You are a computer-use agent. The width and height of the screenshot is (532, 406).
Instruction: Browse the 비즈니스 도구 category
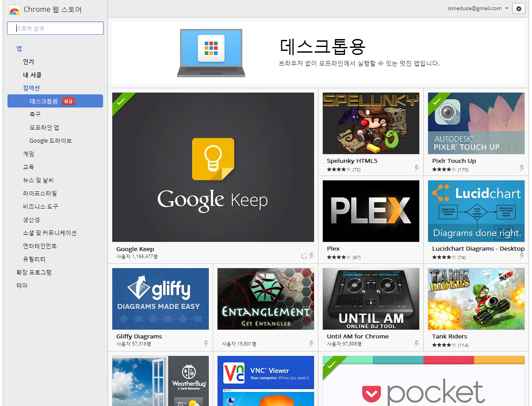tap(40, 206)
